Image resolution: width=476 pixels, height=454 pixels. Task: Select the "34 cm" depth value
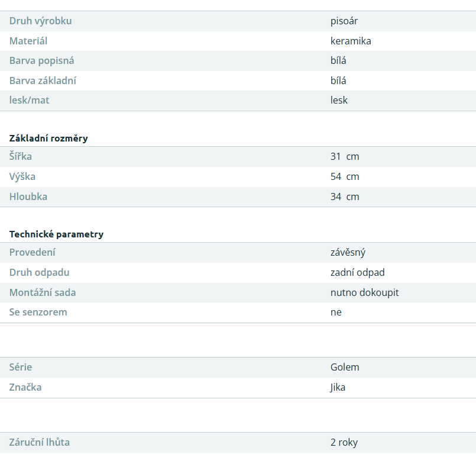click(x=345, y=197)
